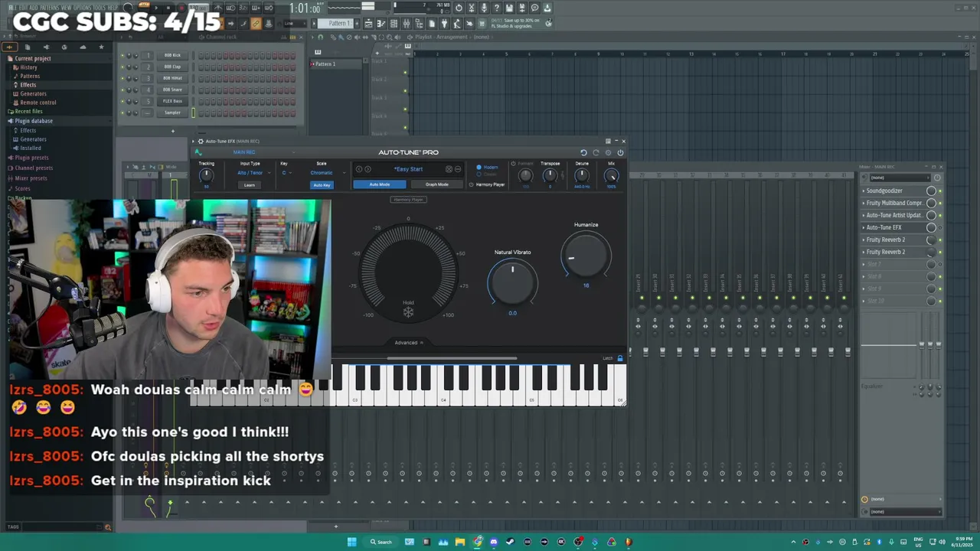This screenshot has width=980, height=551.
Task: Click the Antares logo icon in Auto-Tune
Action: pos(198,152)
